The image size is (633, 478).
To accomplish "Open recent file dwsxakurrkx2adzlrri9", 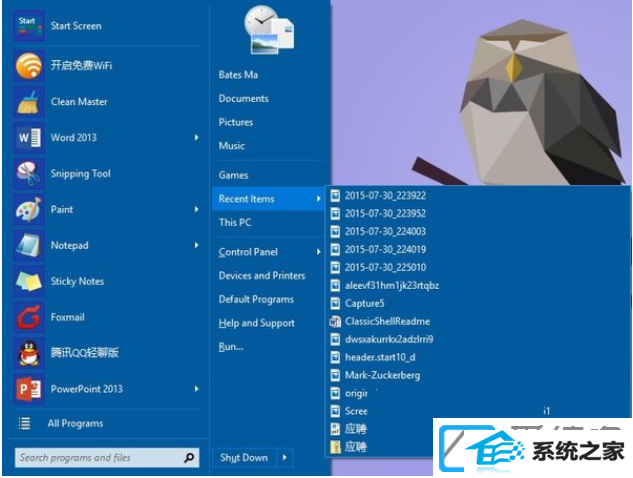I will 389,340.
